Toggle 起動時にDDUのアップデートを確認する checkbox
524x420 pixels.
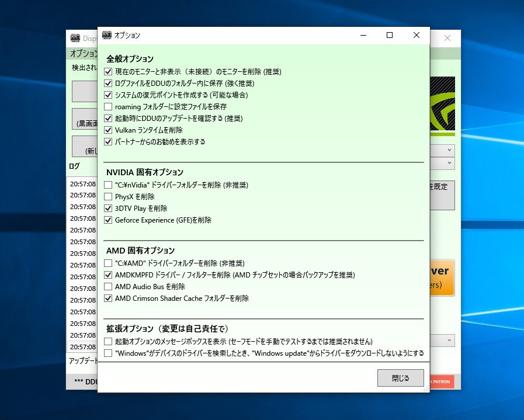coord(108,118)
